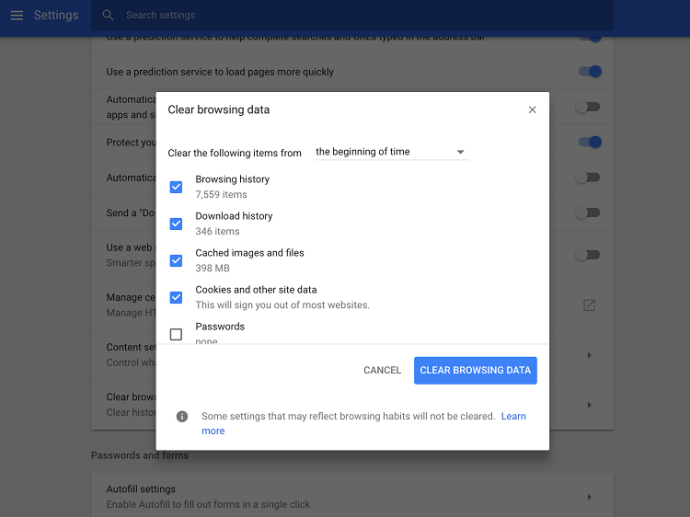
Task: Click Autofill settings row text
Action: (141, 489)
